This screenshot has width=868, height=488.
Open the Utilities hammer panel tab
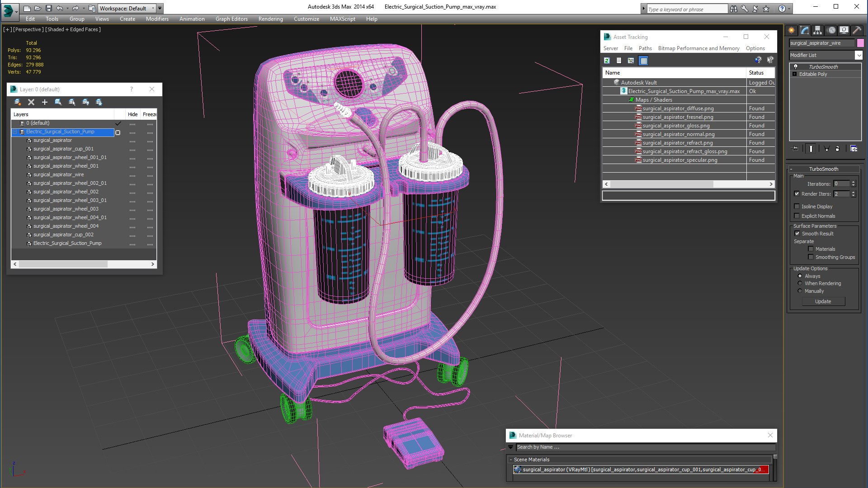[856, 30]
